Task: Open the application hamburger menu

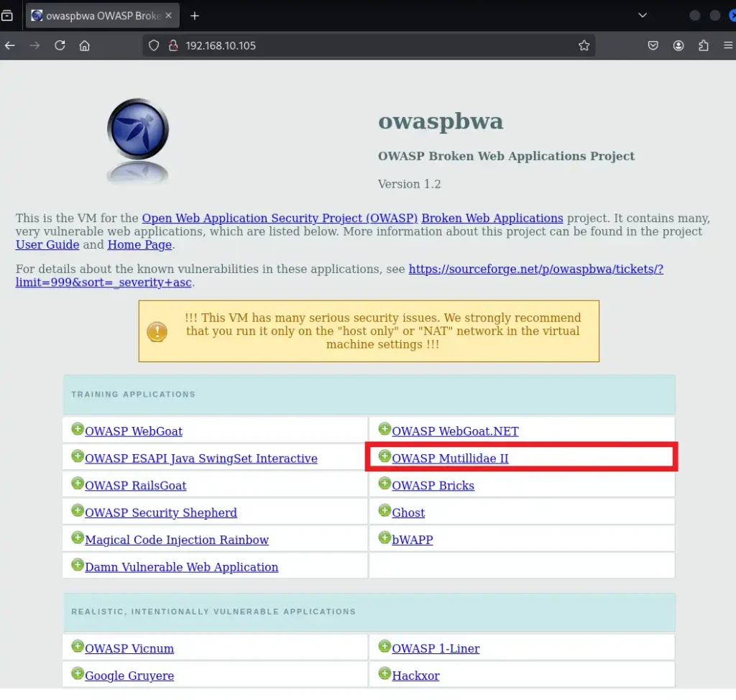Action: (x=728, y=45)
